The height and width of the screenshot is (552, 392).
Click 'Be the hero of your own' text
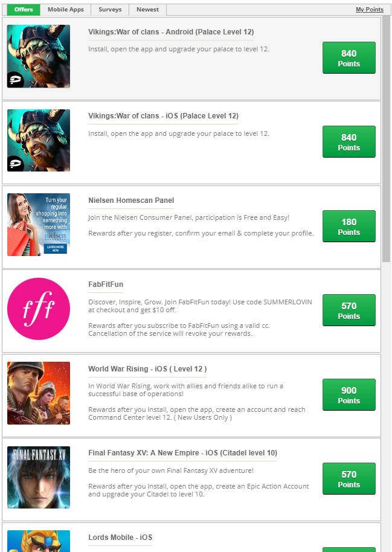(171, 470)
